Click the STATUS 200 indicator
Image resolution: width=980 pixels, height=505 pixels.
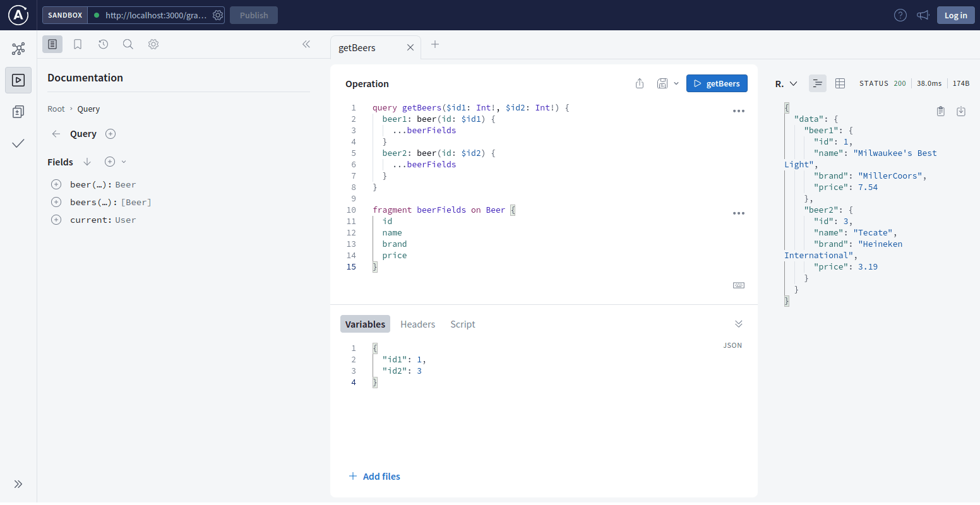click(x=883, y=83)
